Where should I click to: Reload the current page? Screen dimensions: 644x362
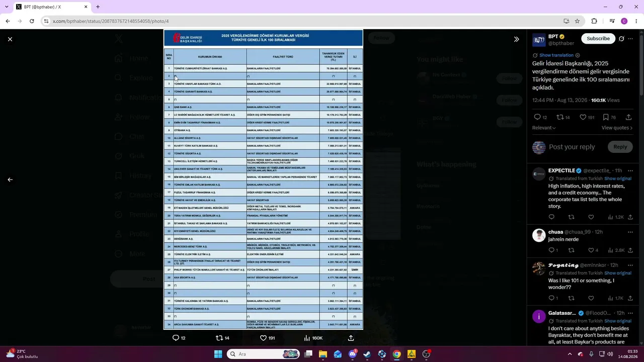[x=32, y=21]
